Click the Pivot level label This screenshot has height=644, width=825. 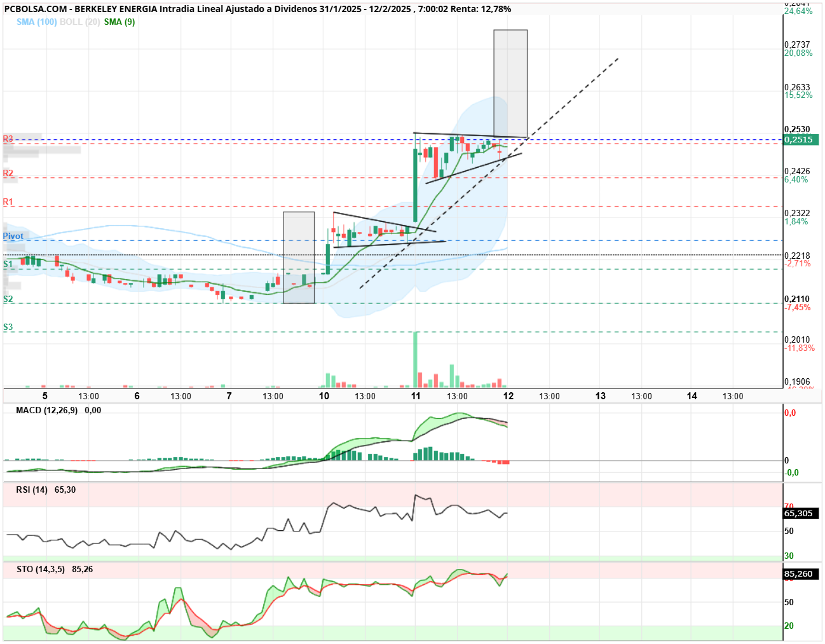pyautogui.click(x=13, y=236)
